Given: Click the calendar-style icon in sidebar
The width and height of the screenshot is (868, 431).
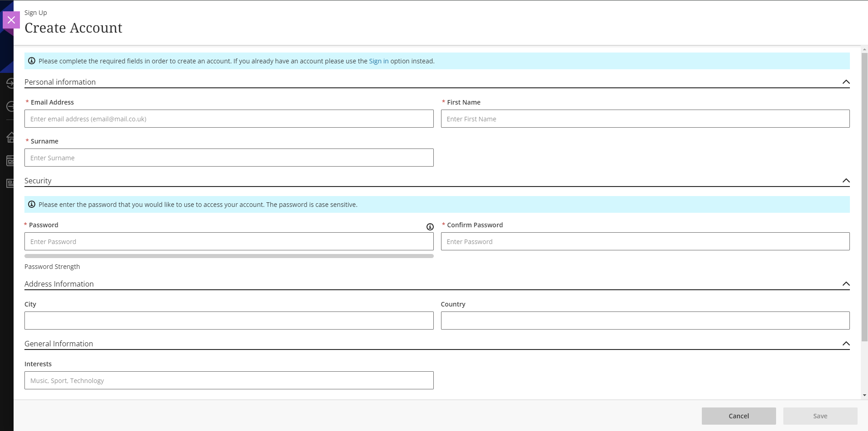Looking at the screenshot, I should pyautogui.click(x=10, y=160).
